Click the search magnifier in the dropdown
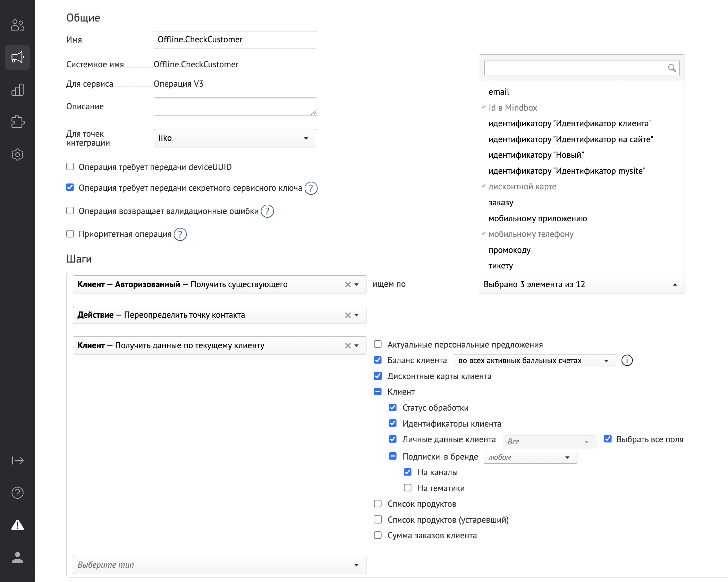The height and width of the screenshot is (582, 728). click(x=672, y=68)
